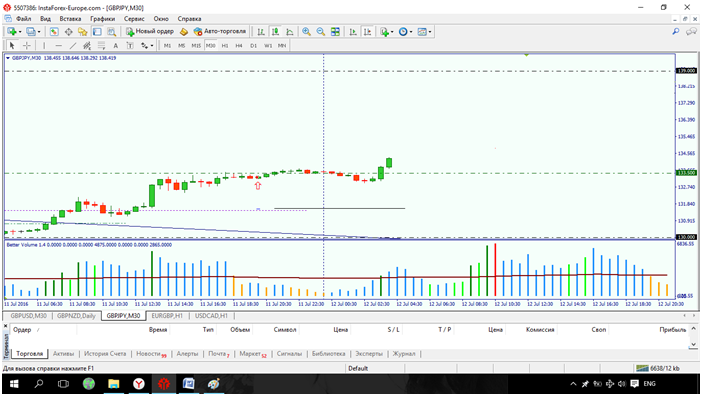Toggle the Terminal panel icon
Screen dimensions: 702x396
pyautogui.click(x=97, y=32)
